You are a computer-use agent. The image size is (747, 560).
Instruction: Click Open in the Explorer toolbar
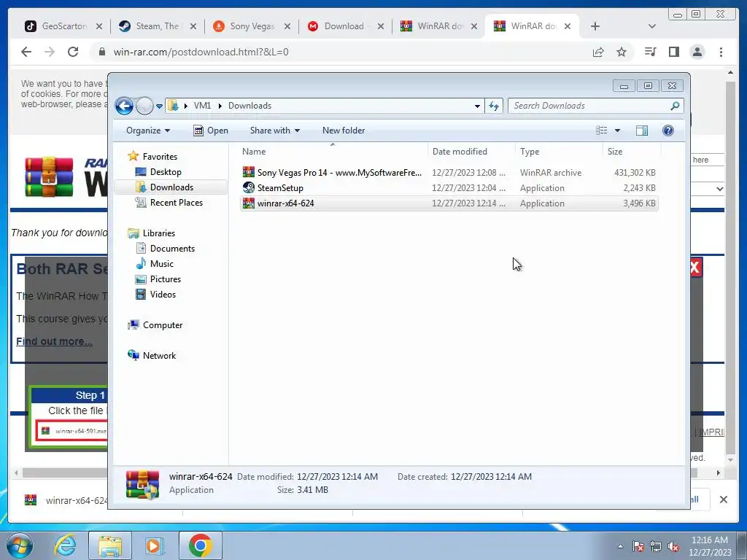[x=211, y=131]
